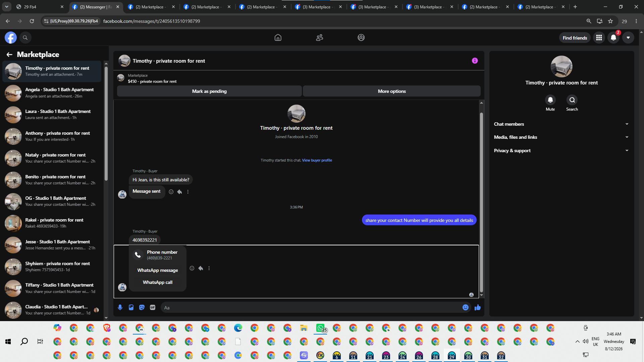Expand Privacy & support section
This screenshot has width=644, height=362.
pyautogui.click(x=561, y=150)
